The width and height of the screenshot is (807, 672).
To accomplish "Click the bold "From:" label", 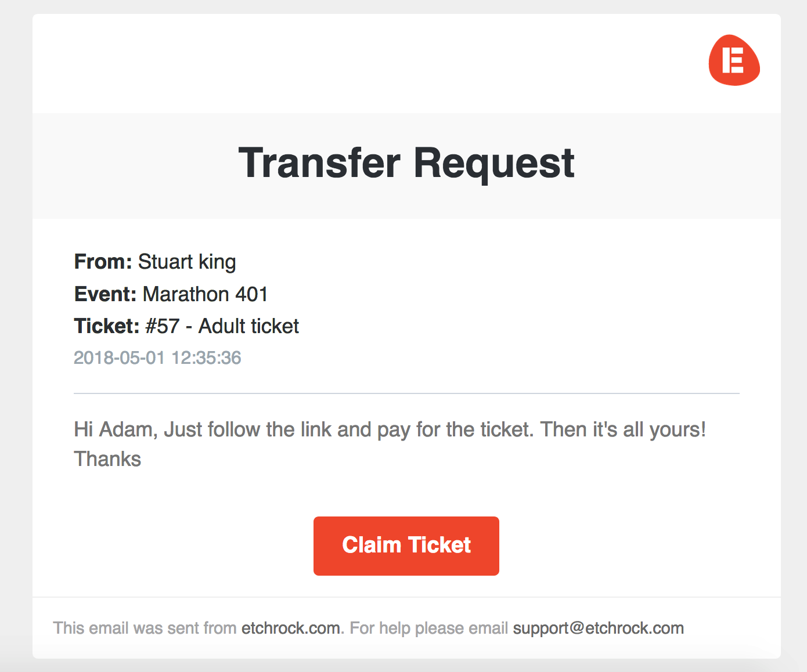I will [103, 262].
